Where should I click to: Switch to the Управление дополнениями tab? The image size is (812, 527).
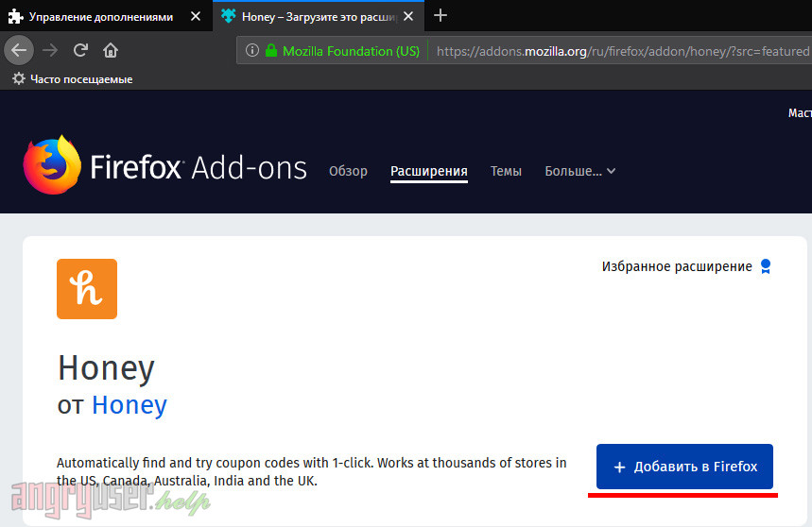tap(99, 16)
